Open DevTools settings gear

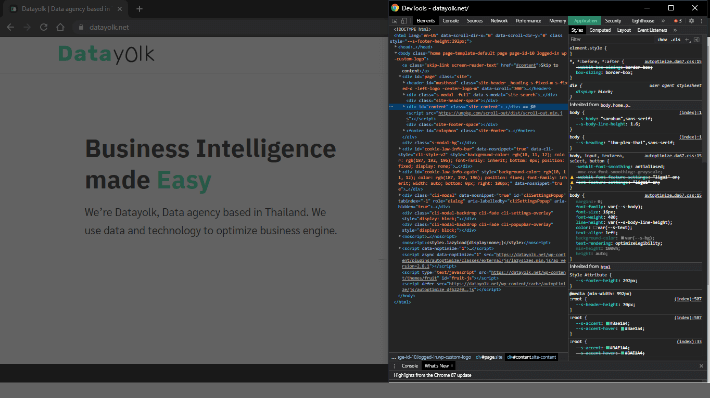[691, 21]
